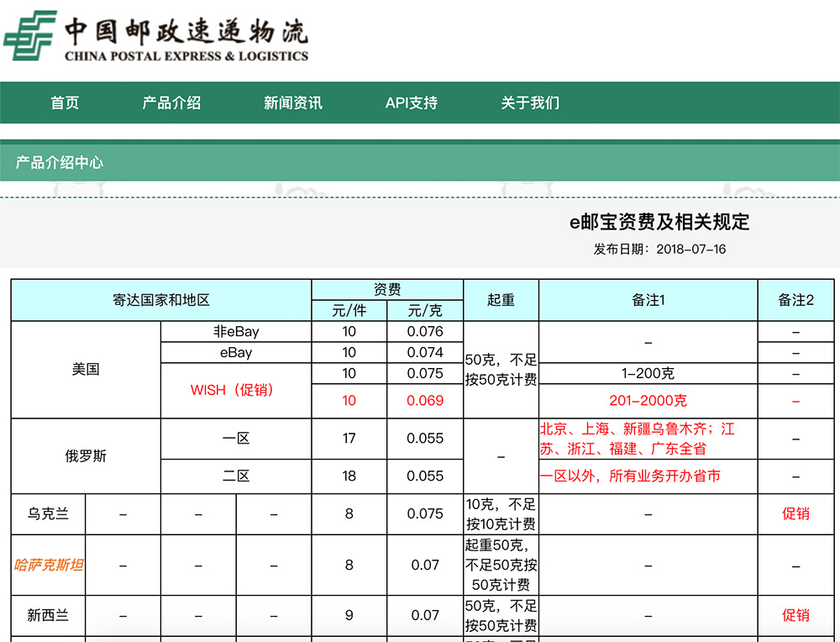Screen dimensions: 840x642
Task: Click the red 201-2000克 note cell
Action: coord(648,401)
